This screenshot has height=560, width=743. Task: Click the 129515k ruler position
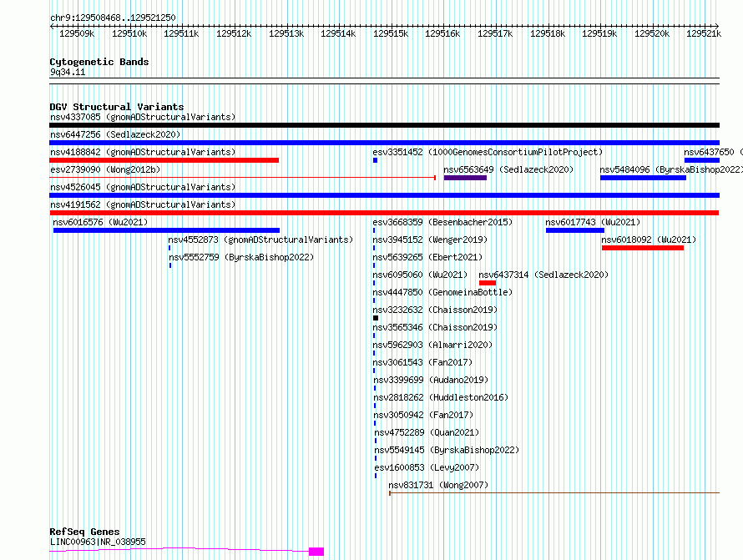tap(391, 33)
